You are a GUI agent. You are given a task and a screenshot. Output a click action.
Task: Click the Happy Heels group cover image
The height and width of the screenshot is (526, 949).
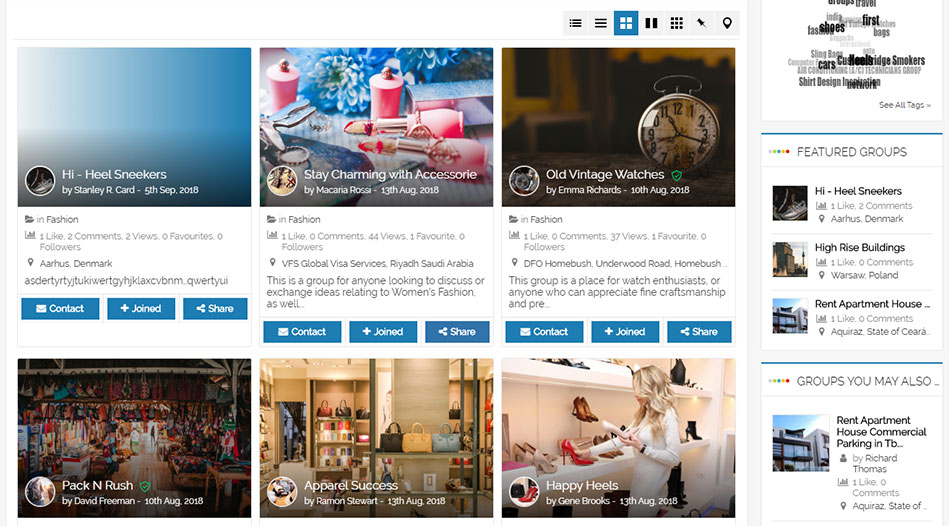[618, 420]
